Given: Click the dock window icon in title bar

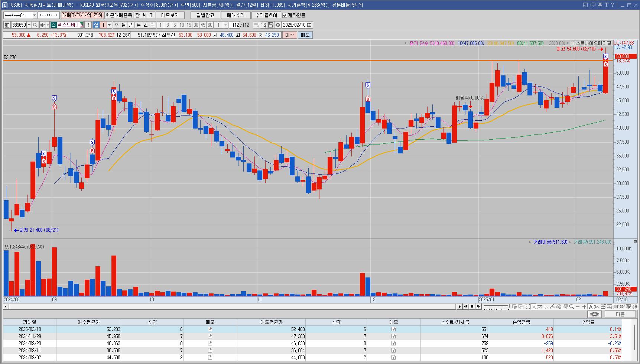Looking at the screenshot, I should (x=586, y=5).
